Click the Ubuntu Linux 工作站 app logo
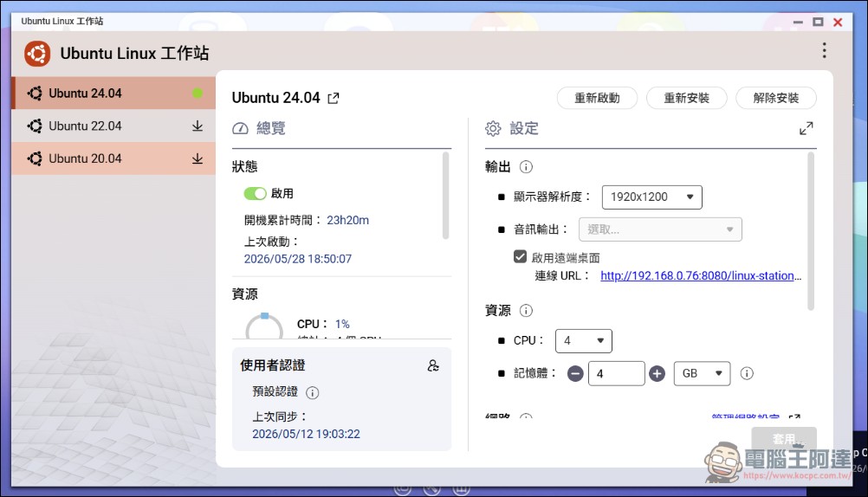The image size is (868, 497). point(37,54)
